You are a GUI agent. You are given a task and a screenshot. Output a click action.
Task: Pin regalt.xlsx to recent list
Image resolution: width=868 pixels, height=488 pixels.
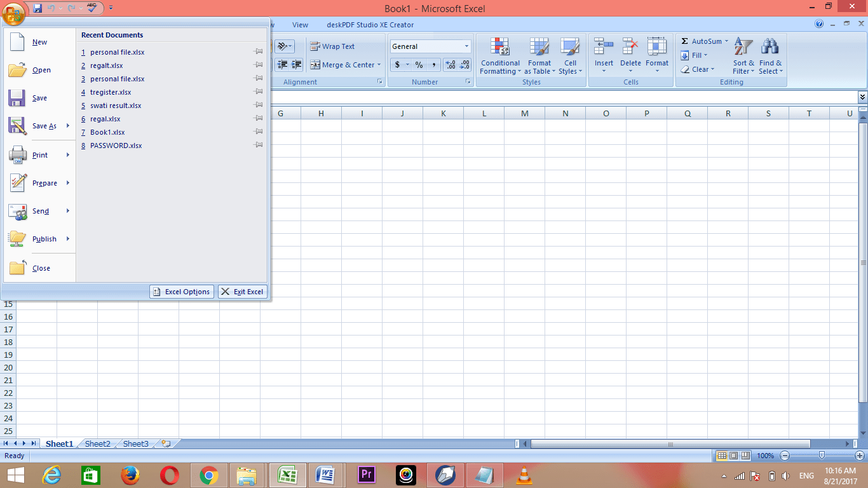pyautogui.click(x=258, y=65)
